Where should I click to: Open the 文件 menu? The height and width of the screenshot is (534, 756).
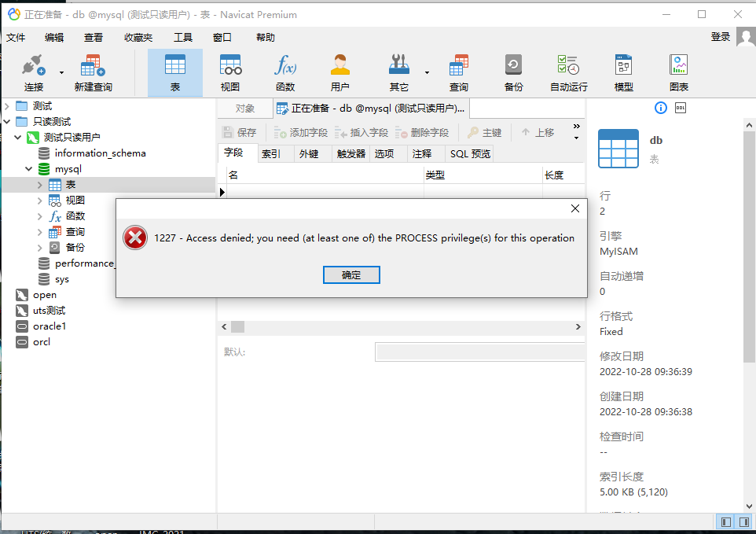click(16, 38)
